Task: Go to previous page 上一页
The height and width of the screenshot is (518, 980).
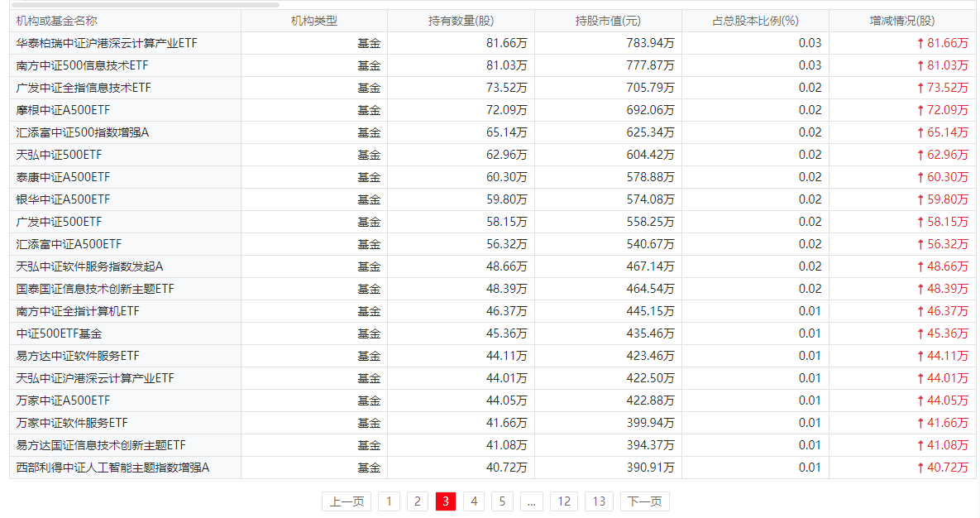Action: click(347, 501)
